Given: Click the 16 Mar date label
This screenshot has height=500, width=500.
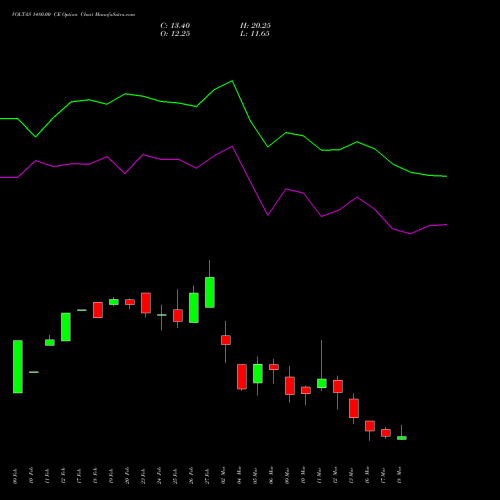Looking at the screenshot, I should [368, 476].
